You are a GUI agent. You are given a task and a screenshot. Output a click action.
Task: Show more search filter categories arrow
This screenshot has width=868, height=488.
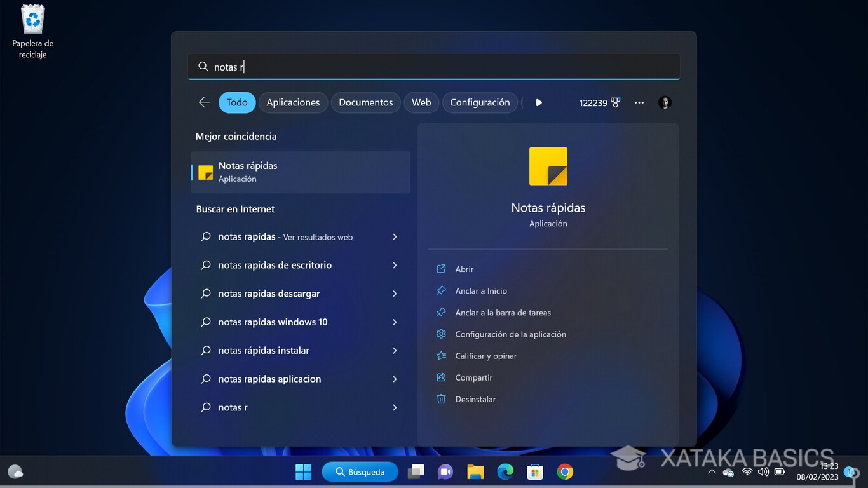pos(538,102)
